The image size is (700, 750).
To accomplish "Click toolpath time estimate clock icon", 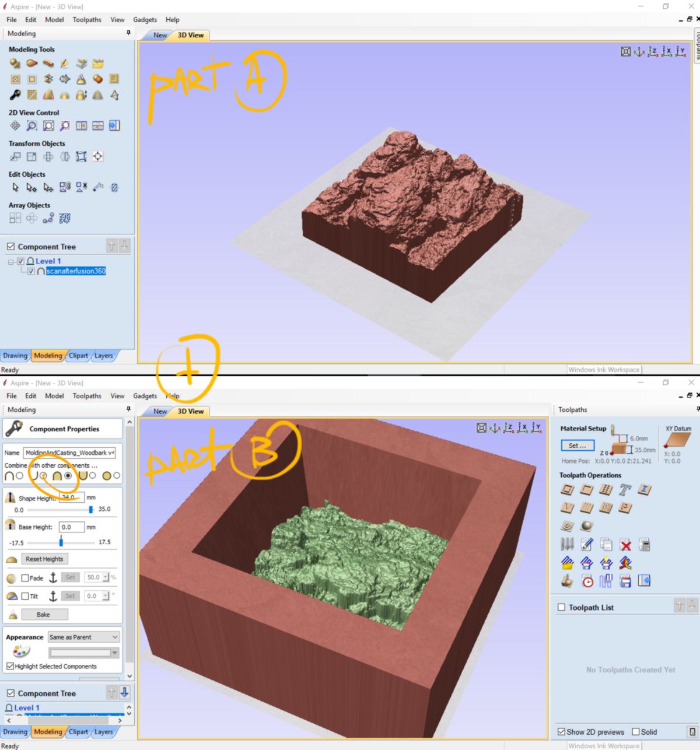I will click(587, 581).
